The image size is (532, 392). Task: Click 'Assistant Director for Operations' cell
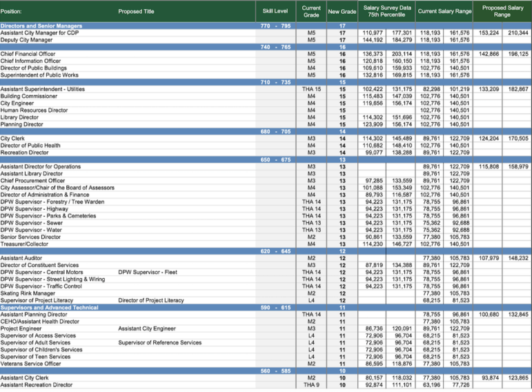(x=41, y=166)
